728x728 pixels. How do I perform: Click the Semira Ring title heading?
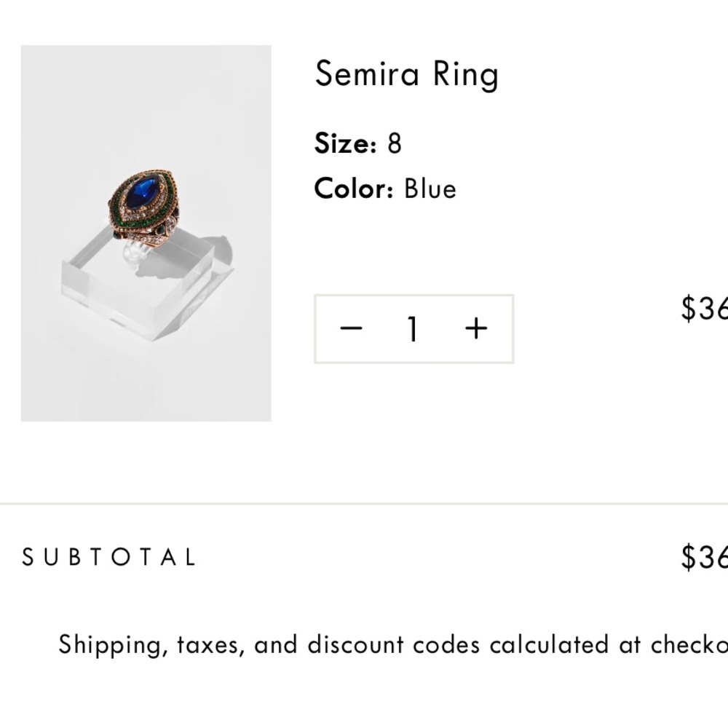tap(406, 74)
